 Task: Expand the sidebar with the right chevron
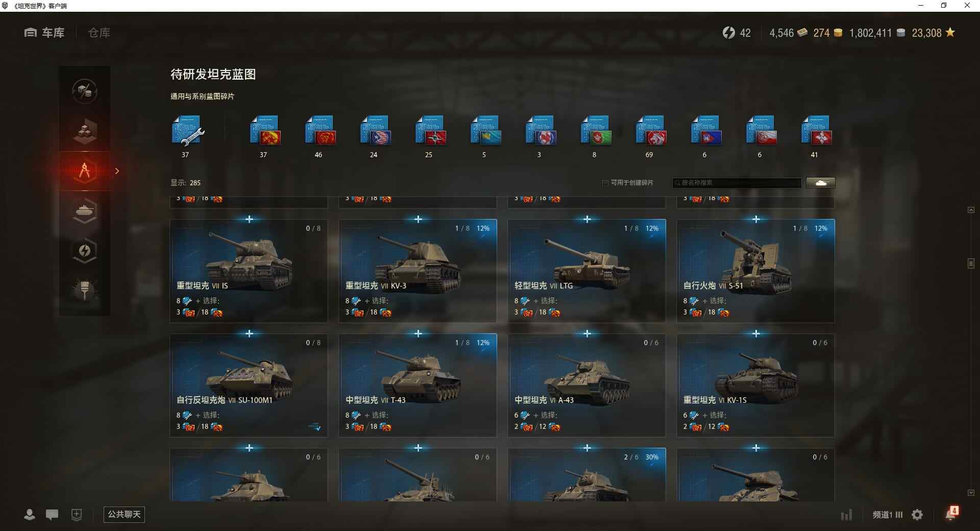(117, 171)
